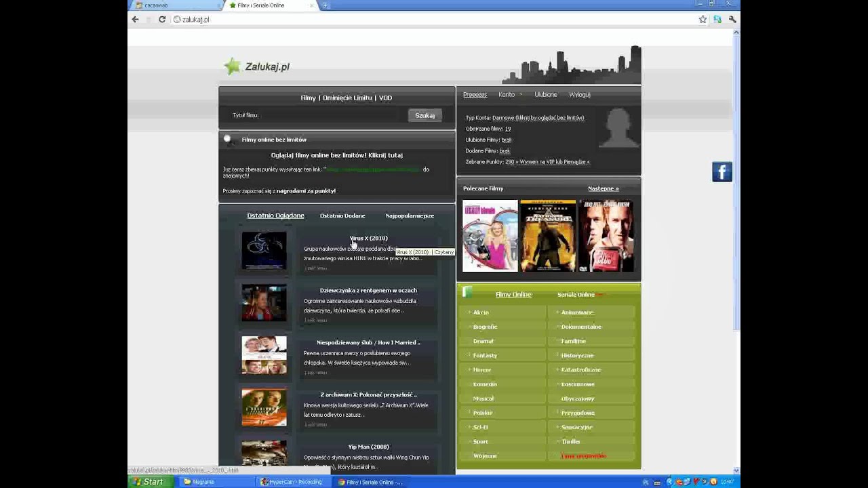Click the Wyloguj logout link
Image resolution: width=868 pixels, height=488 pixels.
(x=580, y=95)
